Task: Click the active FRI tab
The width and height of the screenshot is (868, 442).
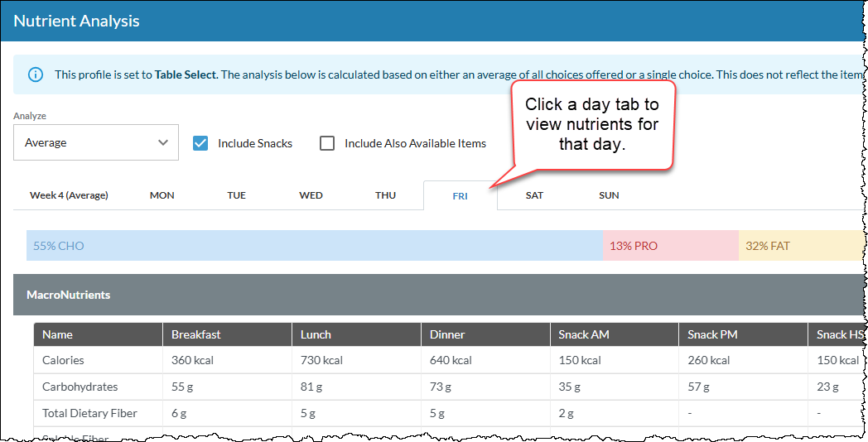Action: click(x=460, y=196)
